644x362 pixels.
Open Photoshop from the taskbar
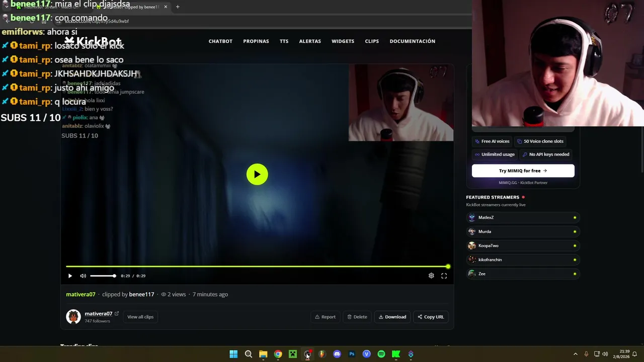[352, 354]
